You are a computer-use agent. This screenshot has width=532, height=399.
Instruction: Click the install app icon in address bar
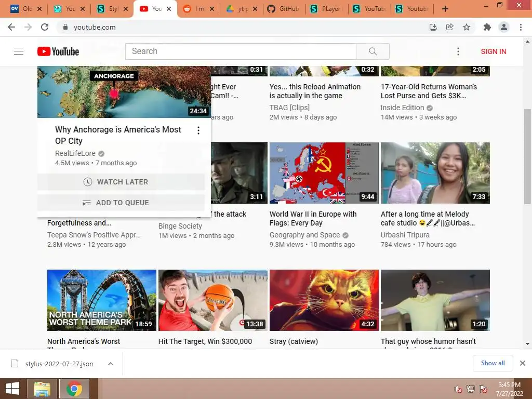point(433,27)
